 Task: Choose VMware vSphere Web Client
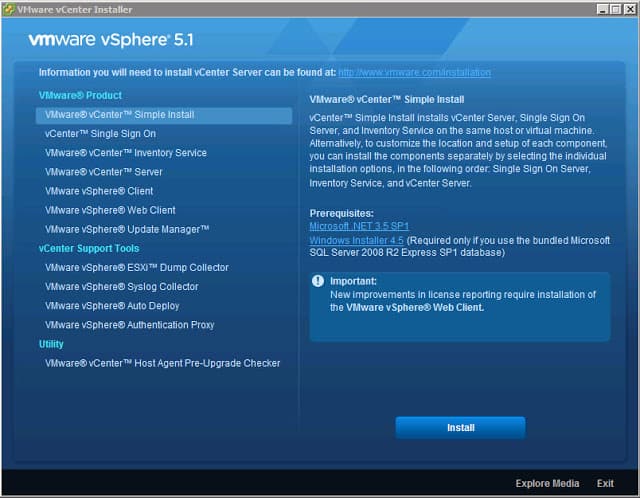point(110,211)
